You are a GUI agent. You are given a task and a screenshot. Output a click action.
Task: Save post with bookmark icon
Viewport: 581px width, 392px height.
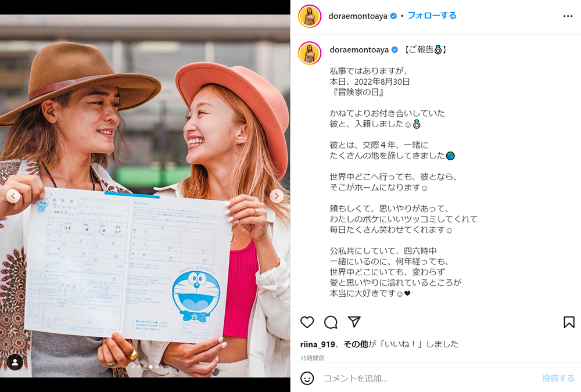pos(569,322)
